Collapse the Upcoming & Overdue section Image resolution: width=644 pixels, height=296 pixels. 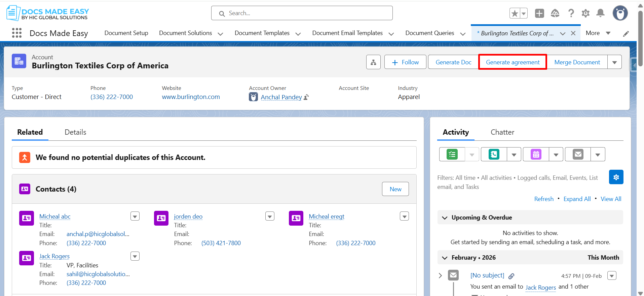(445, 218)
